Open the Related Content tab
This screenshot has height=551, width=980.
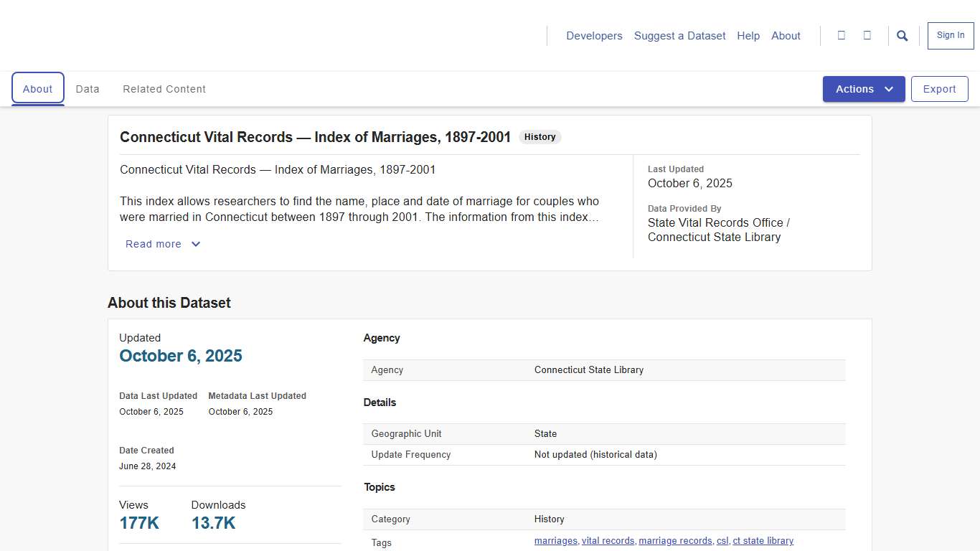point(164,88)
